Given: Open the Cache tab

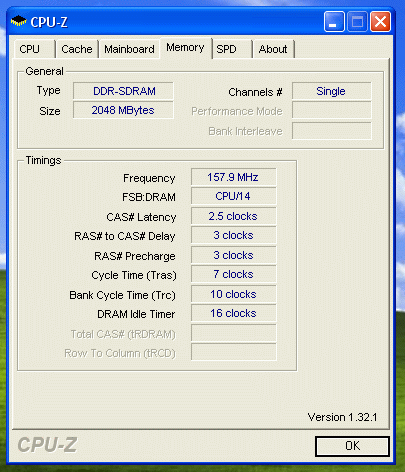Looking at the screenshot, I should point(77,49).
